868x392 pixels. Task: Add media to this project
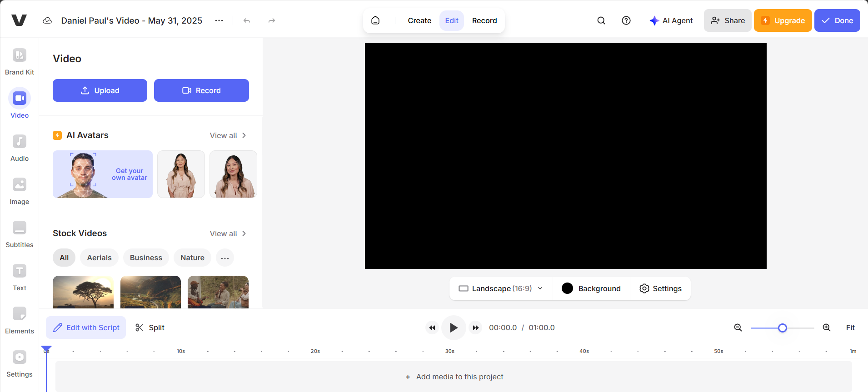(x=454, y=377)
